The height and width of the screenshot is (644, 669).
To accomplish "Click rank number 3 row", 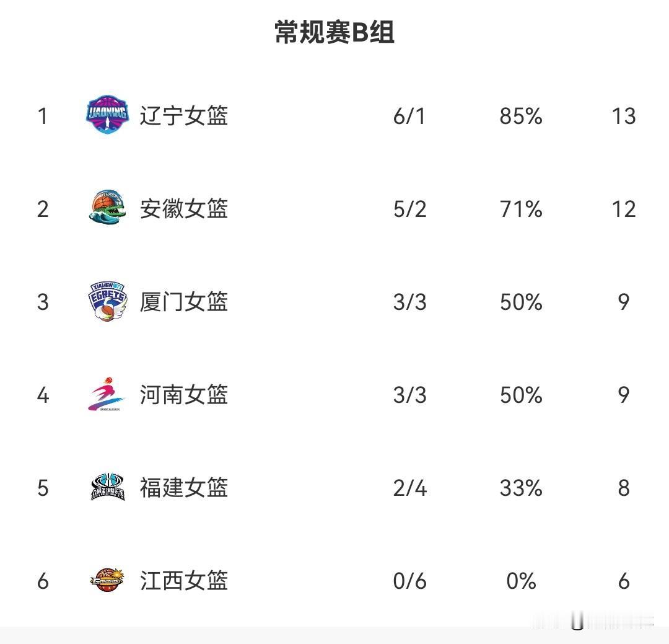I will coord(43,302).
